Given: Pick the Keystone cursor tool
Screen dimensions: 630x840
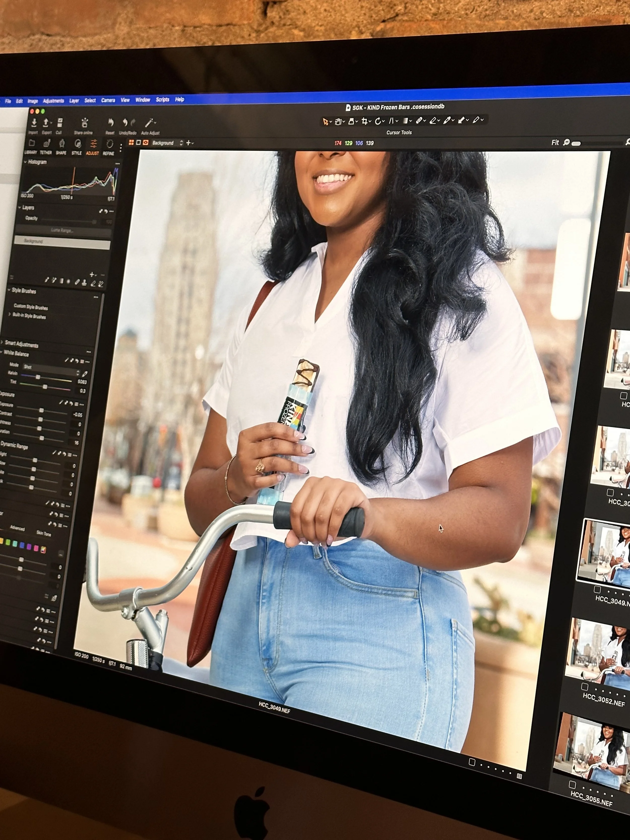Looking at the screenshot, I should coord(391,121).
